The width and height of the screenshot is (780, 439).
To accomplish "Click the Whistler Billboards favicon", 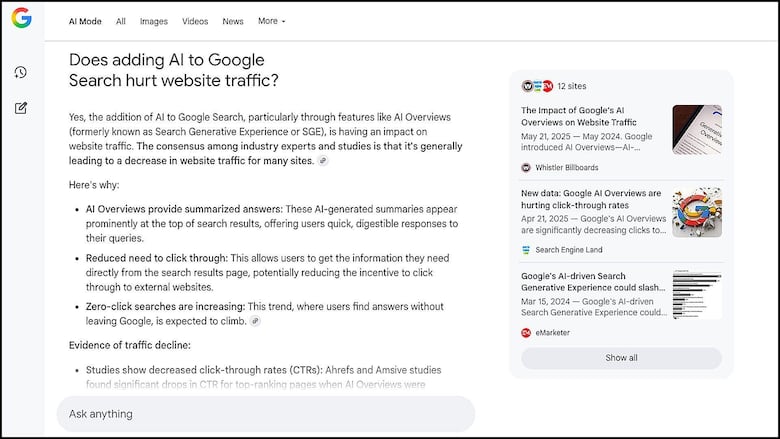I will click(x=526, y=168).
